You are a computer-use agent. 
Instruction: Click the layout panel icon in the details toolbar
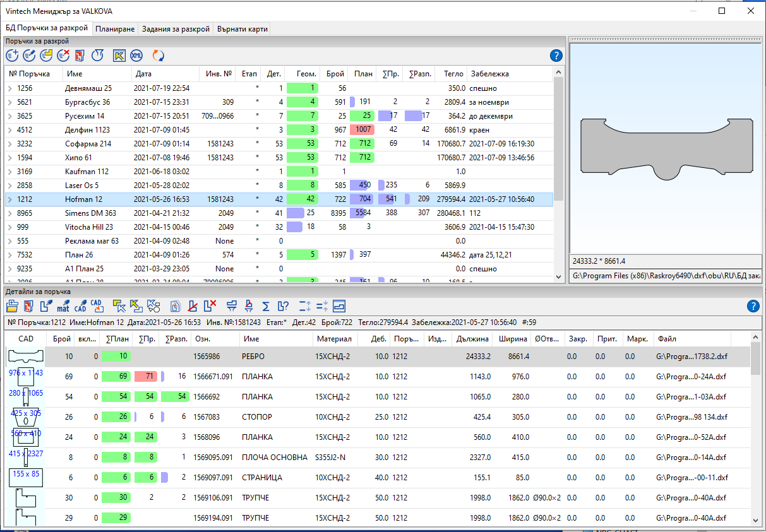click(x=340, y=307)
